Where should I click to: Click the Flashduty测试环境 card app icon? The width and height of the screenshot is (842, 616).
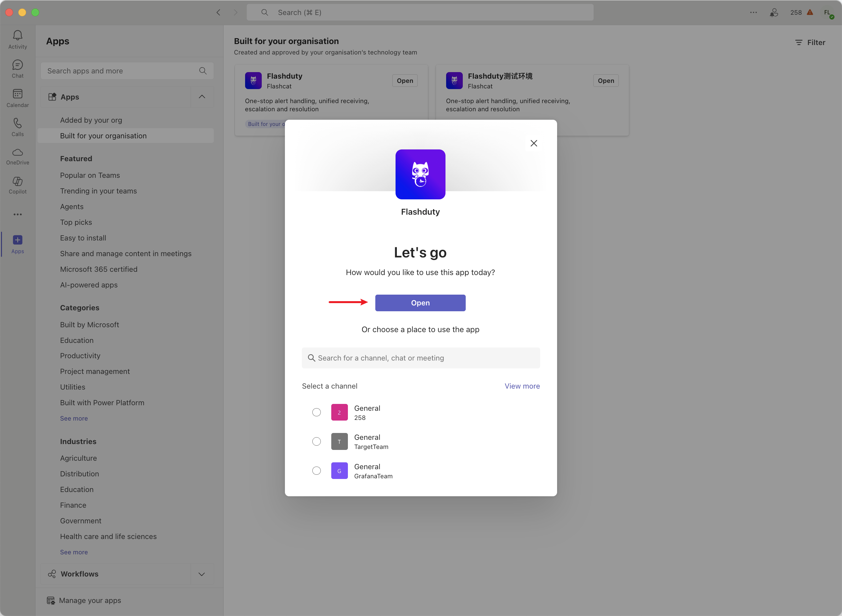pyautogui.click(x=454, y=81)
